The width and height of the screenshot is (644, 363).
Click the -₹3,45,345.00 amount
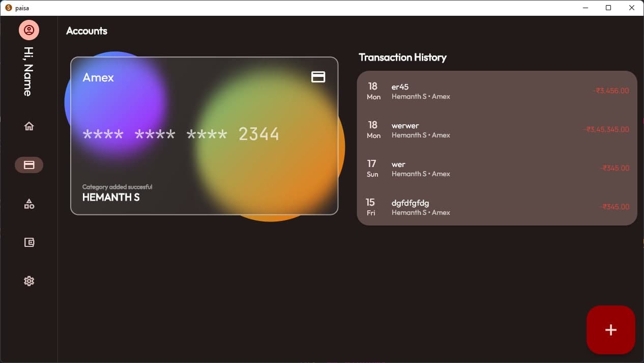point(606,129)
